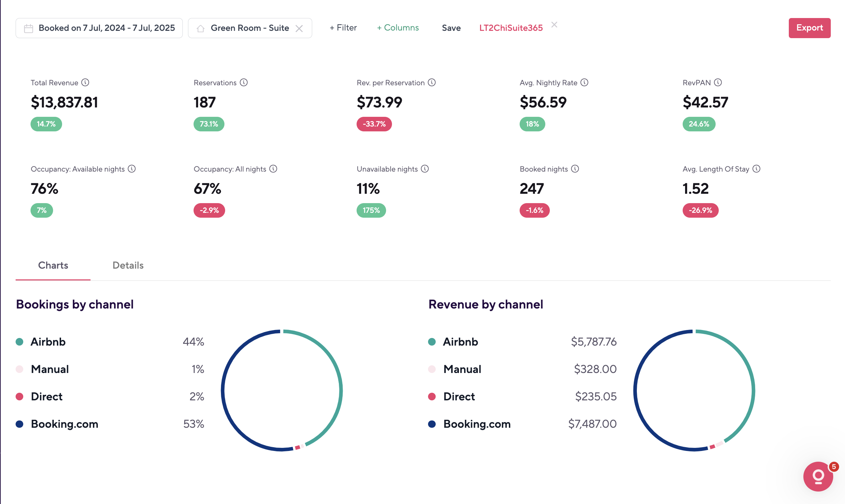Click info icon next to Total Revenue
Screen dimensions: 845x504
pos(85,82)
